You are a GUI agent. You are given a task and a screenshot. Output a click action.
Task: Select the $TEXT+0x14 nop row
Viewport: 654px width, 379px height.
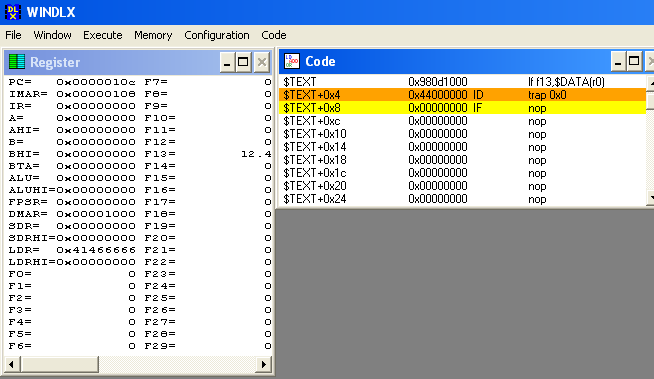(462, 147)
